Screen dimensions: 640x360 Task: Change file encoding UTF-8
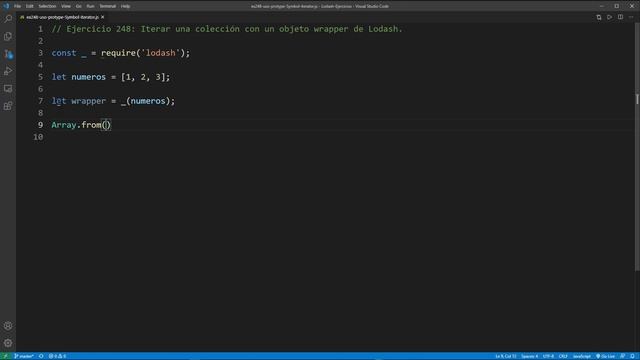pos(548,356)
